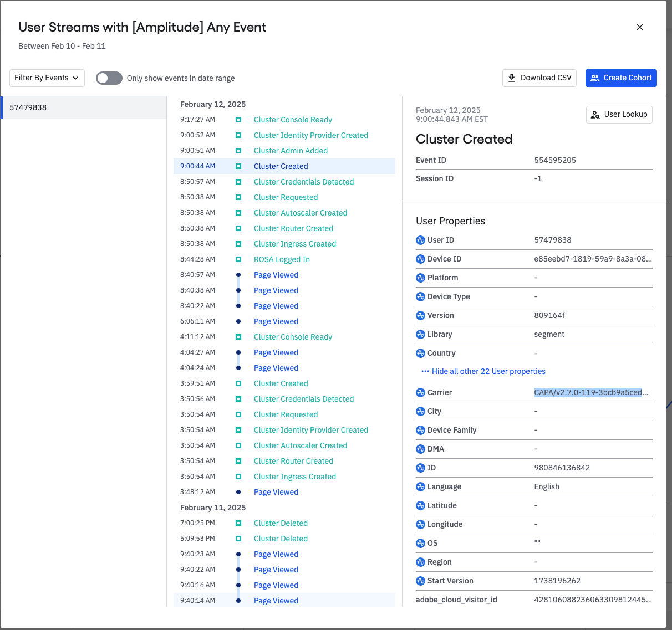Open the 3:59:51 AM Cluster Created event
672x630 pixels.
[284, 383]
